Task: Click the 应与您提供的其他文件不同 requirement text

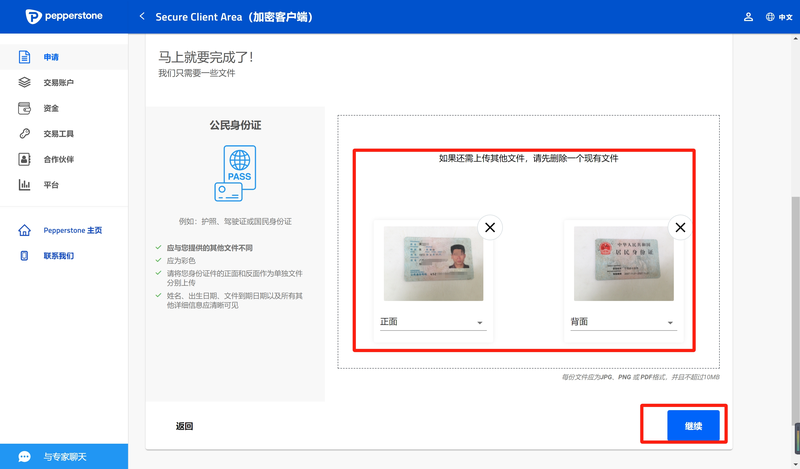Action: pyautogui.click(x=210, y=248)
